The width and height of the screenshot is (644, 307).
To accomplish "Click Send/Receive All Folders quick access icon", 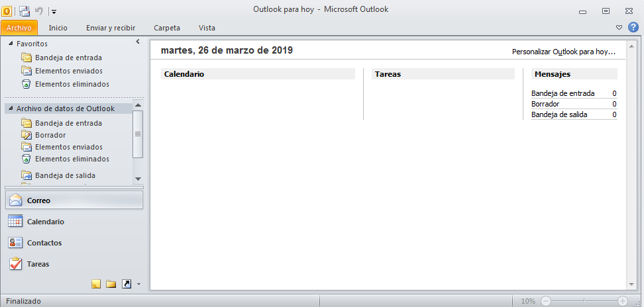I will pyautogui.click(x=25, y=11).
